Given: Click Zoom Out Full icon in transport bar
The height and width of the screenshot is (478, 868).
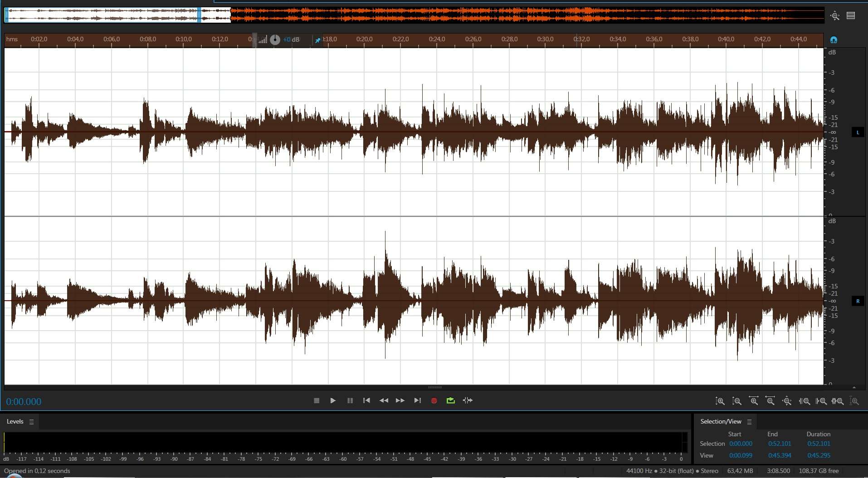Looking at the screenshot, I should click(787, 401).
